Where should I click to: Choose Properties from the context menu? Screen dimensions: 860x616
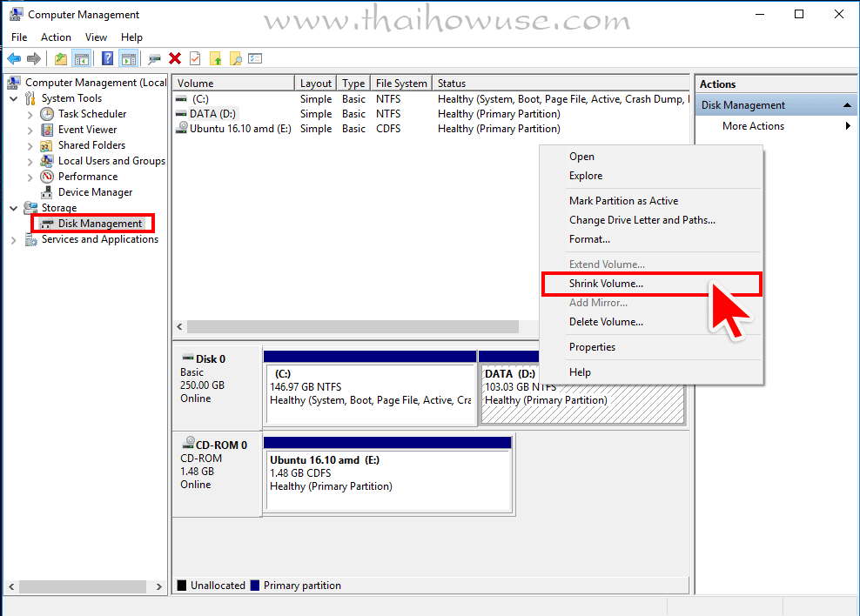pos(652,347)
